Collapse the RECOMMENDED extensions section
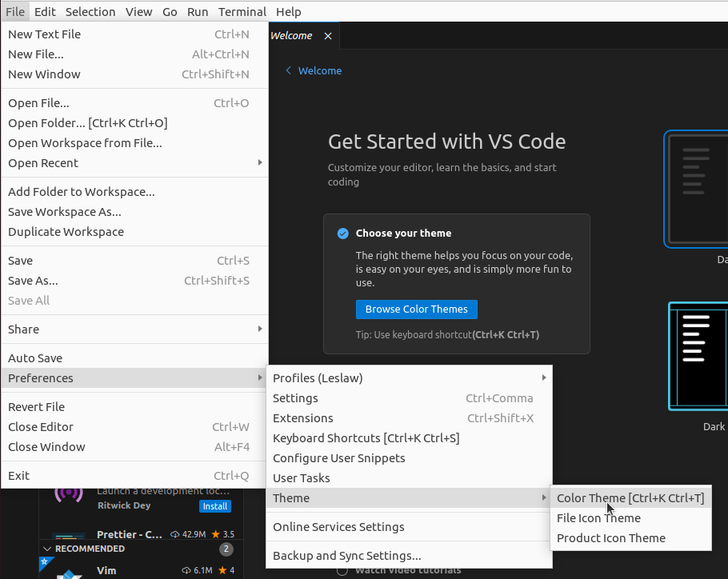This screenshot has width=728, height=579. [x=47, y=549]
